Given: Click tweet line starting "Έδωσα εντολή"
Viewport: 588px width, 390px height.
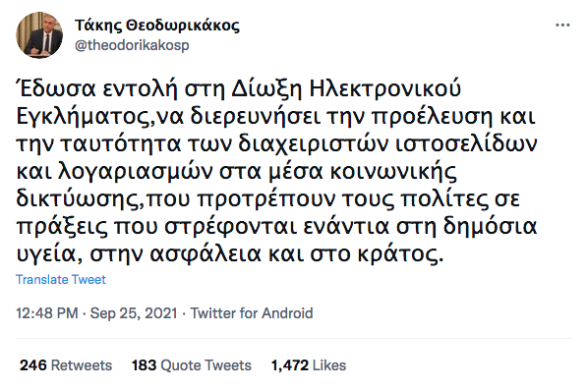Looking at the screenshot, I should pyautogui.click(x=238, y=89).
